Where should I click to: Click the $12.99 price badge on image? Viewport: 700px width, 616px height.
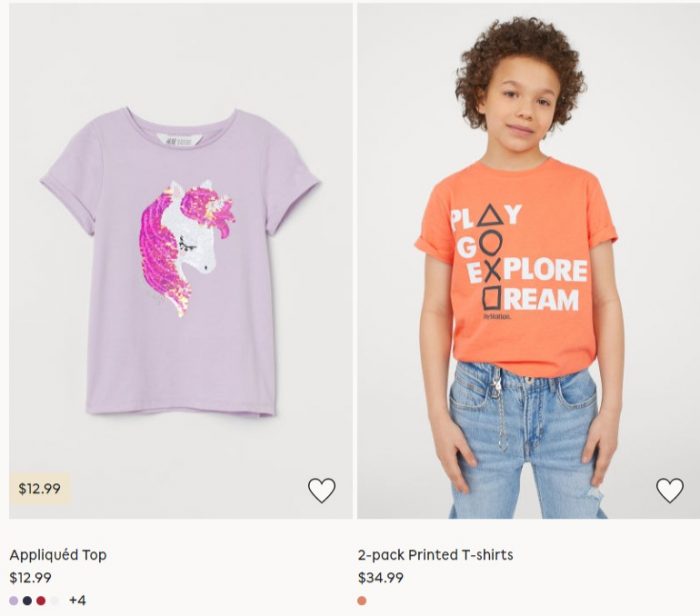click(40, 489)
